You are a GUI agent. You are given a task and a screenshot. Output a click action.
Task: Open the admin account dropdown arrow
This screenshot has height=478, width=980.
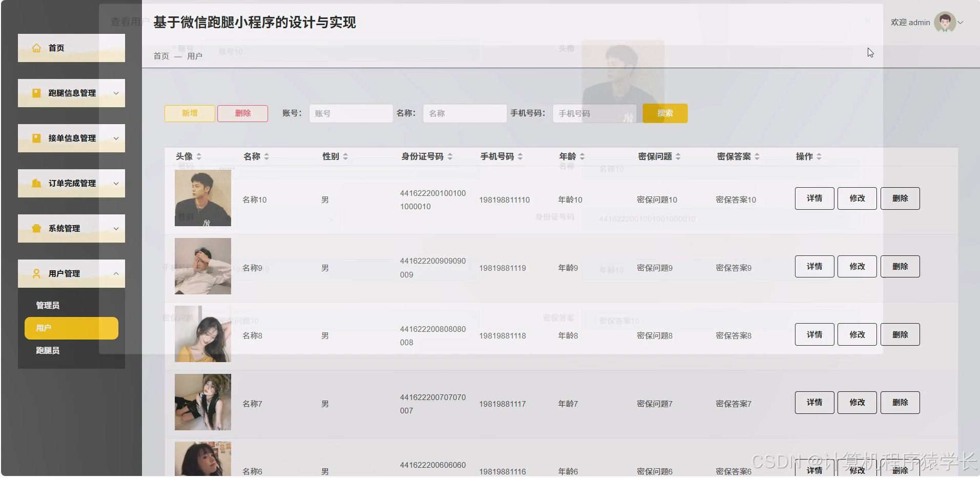click(961, 23)
